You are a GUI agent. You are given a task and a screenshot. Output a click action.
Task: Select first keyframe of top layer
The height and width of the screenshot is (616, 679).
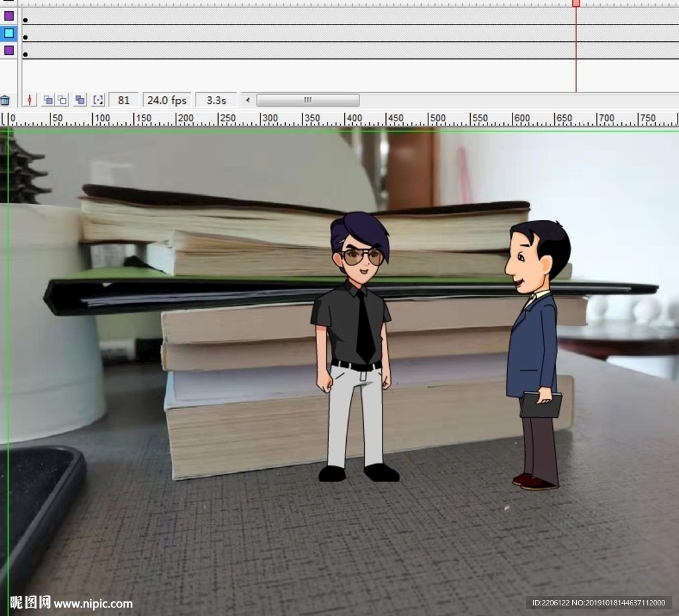pyautogui.click(x=25, y=21)
